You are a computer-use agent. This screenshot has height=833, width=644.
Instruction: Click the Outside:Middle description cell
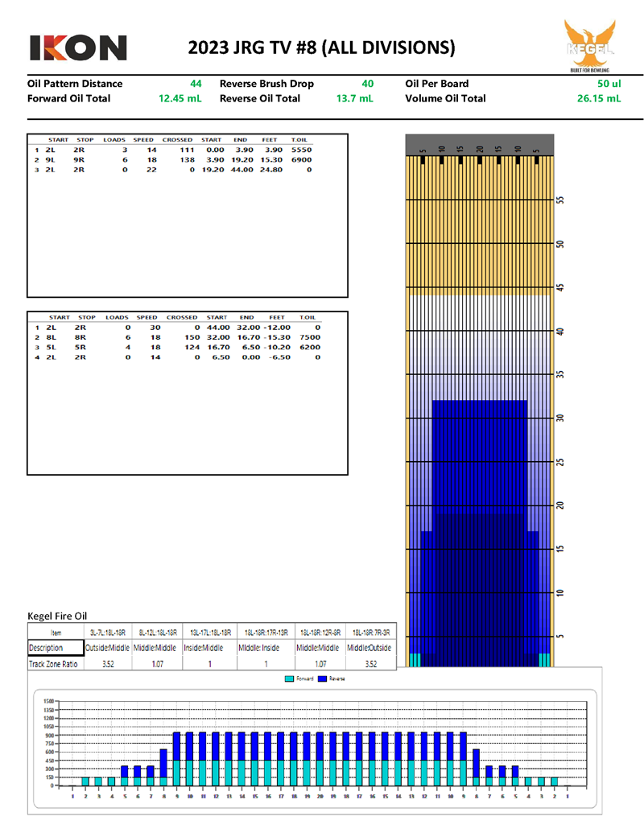107,648
